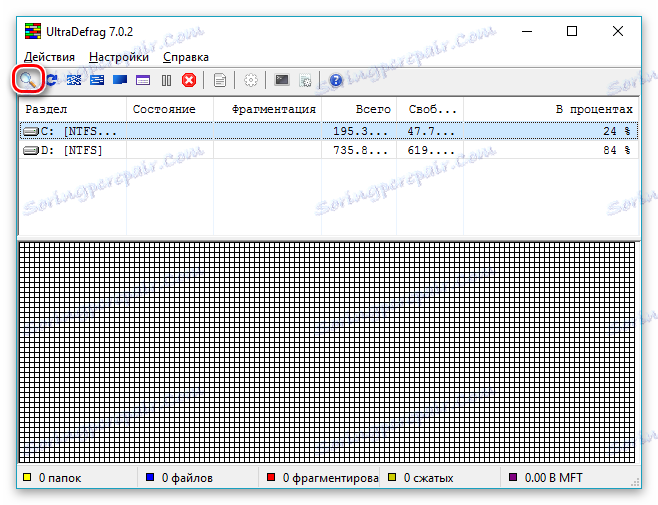Click the 24 % value
The width and height of the screenshot is (658, 505).
point(617,131)
